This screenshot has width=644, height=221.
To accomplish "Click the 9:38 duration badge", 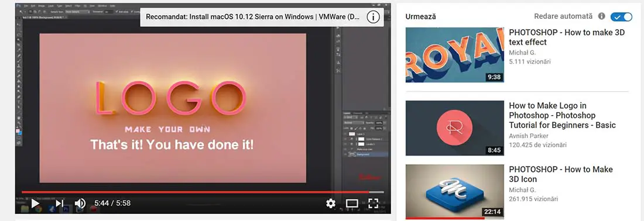I will pos(494,77).
